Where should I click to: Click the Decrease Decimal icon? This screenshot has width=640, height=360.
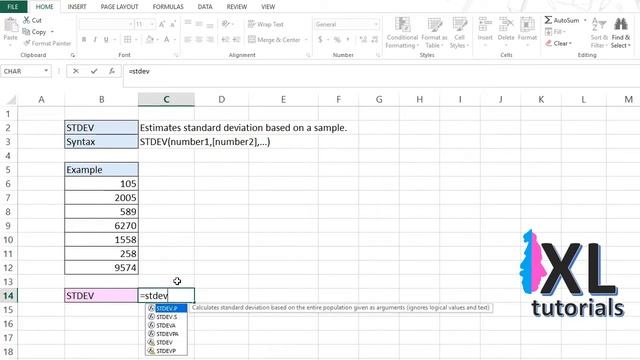pyautogui.click(x=374, y=40)
